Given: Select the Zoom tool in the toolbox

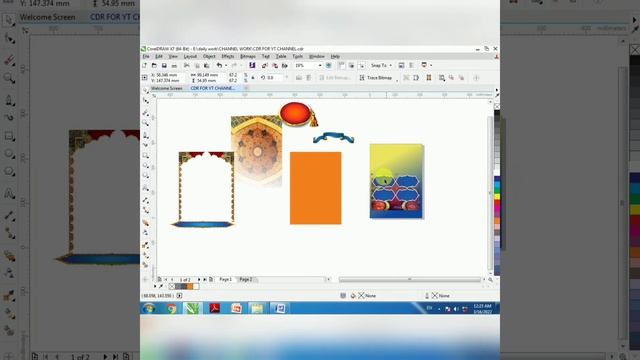Looking at the screenshot, I should tap(145, 122).
